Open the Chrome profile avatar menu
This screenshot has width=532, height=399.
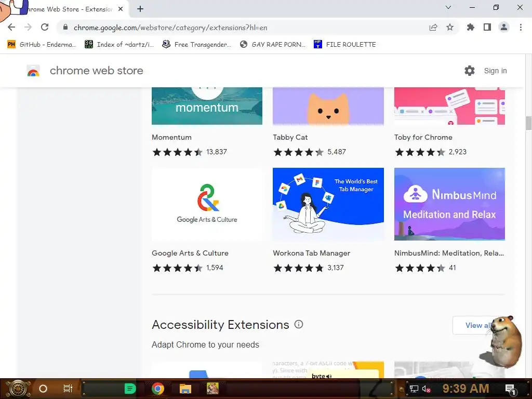click(504, 27)
